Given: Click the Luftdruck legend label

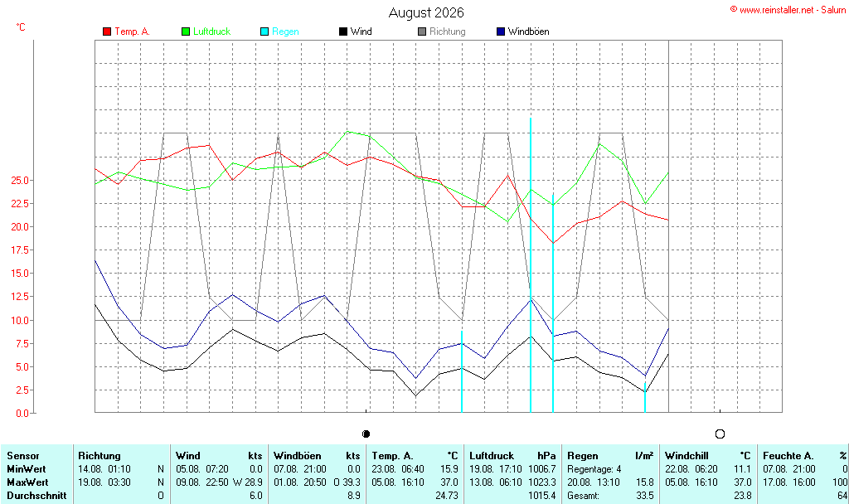Looking at the screenshot, I should [x=211, y=31].
